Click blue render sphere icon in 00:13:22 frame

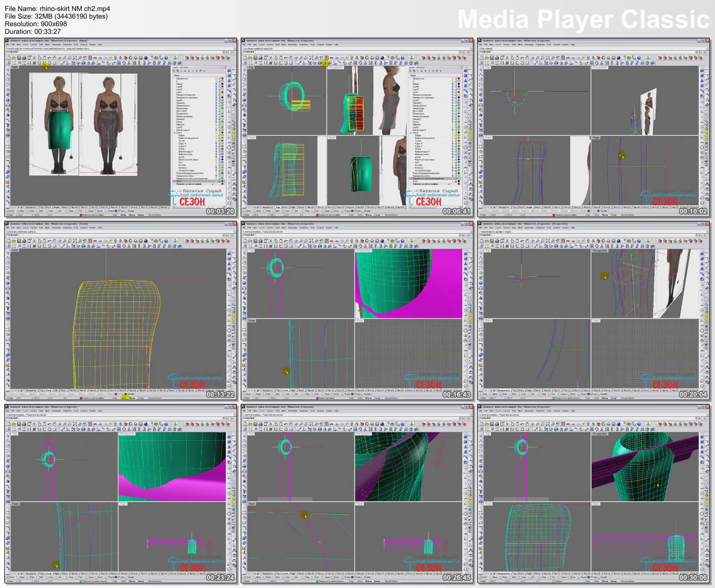click(146, 241)
